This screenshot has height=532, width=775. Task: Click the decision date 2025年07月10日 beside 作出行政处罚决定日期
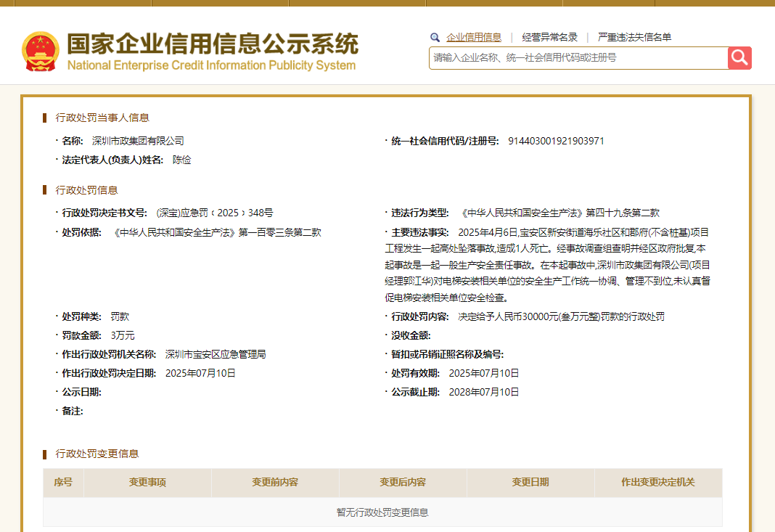click(x=200, y=373)
